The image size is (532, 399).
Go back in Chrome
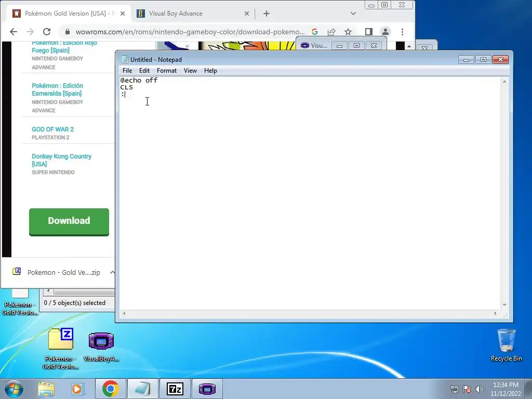tap(13, 32)
